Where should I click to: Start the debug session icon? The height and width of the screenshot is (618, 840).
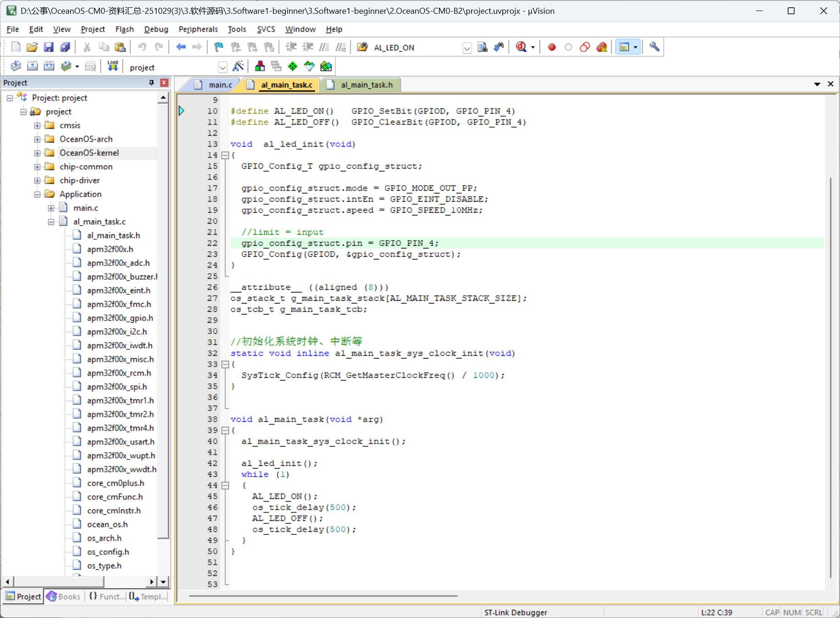pyautogui.click(x=521, y=47)
